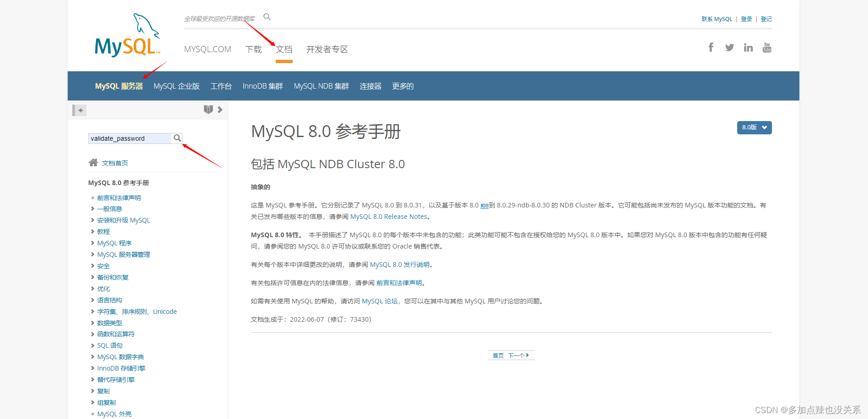Click the home icon beside 文档首页
The image size is (868, 419).
point(93,163)
